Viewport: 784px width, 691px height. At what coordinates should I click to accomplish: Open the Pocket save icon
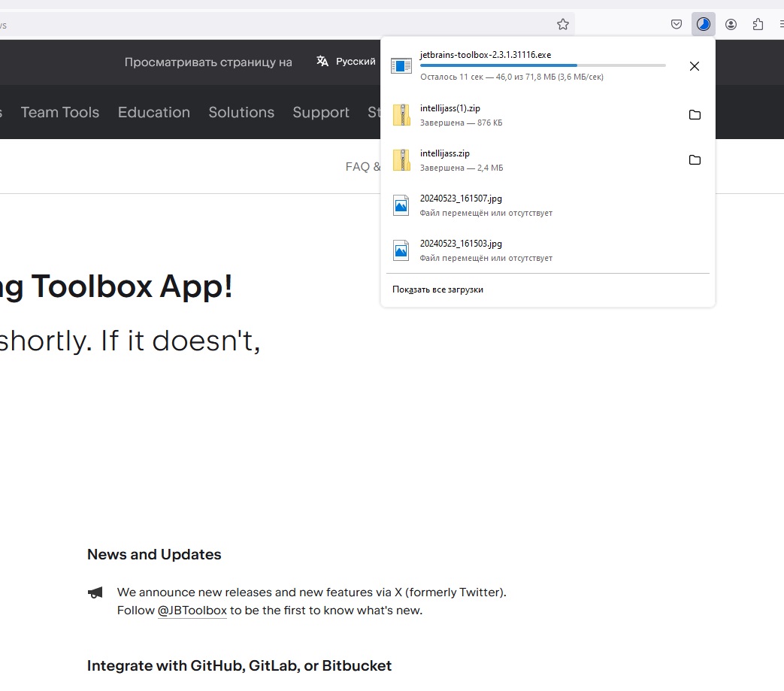[676, 24]
